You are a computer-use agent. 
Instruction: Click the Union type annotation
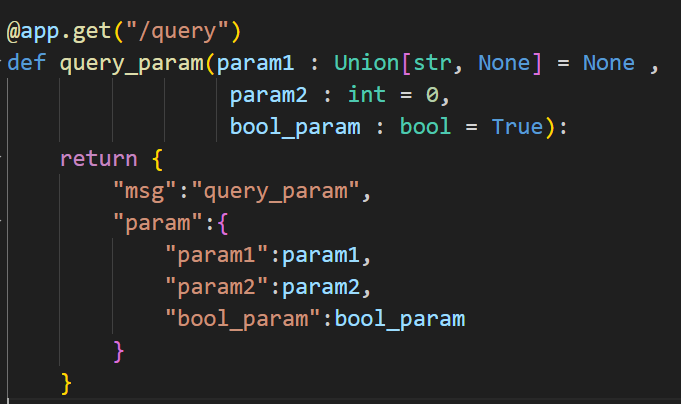tap(367, 63)
